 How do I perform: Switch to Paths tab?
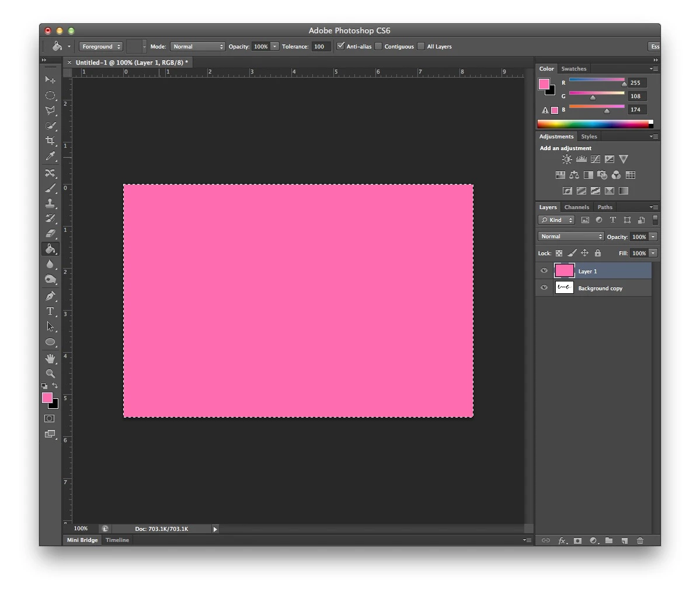pyautogui.click(x=605, y=207)
